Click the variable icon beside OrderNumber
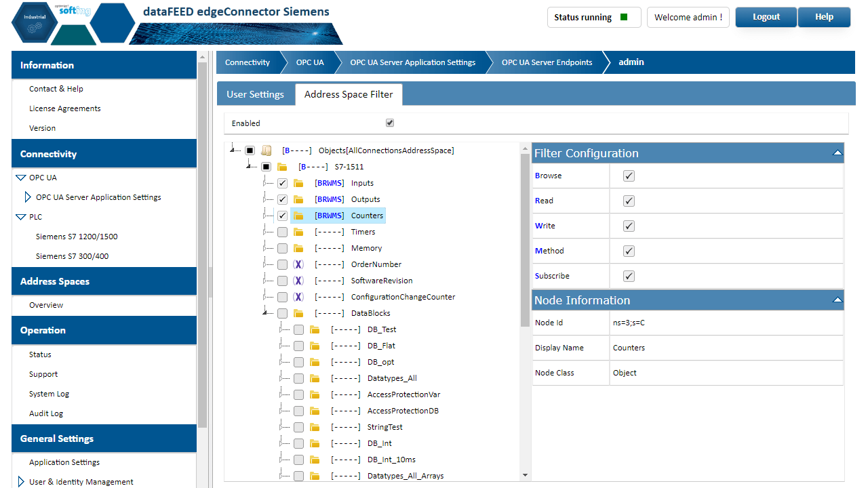Screen dimensions: 868x488 point(298,264)
